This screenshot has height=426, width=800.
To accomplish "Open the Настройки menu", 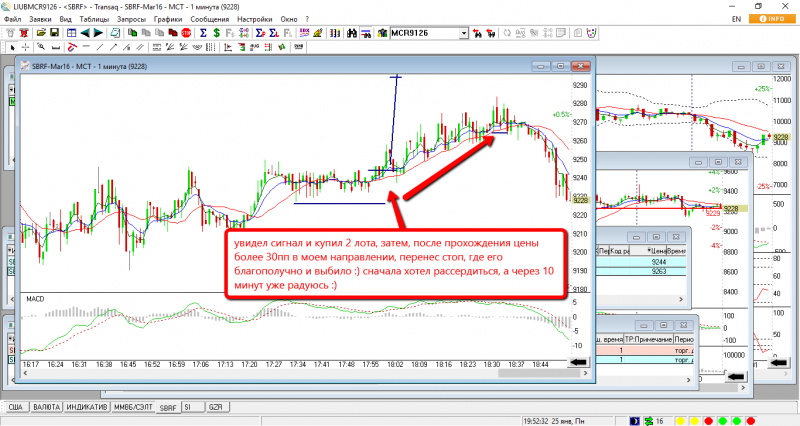I will 255,19.
